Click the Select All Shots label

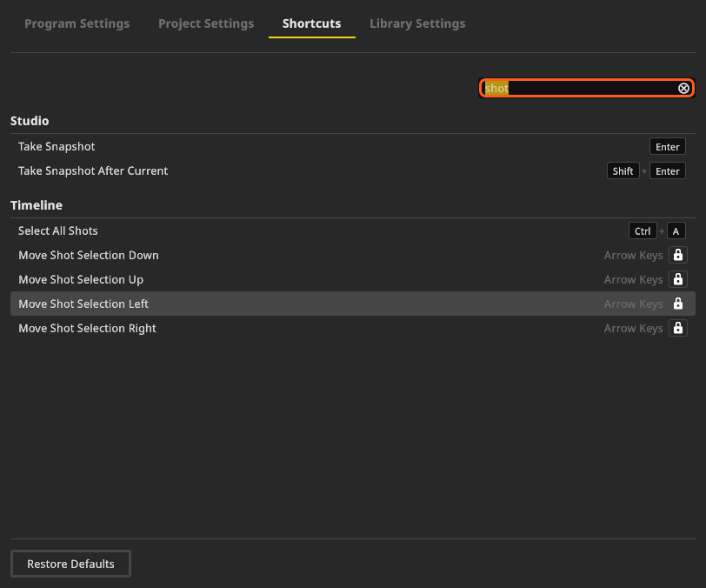[x=58, y=231]
